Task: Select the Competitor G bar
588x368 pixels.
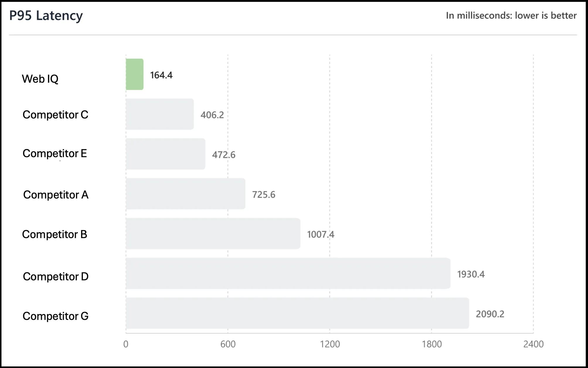Action: [297, 313]
